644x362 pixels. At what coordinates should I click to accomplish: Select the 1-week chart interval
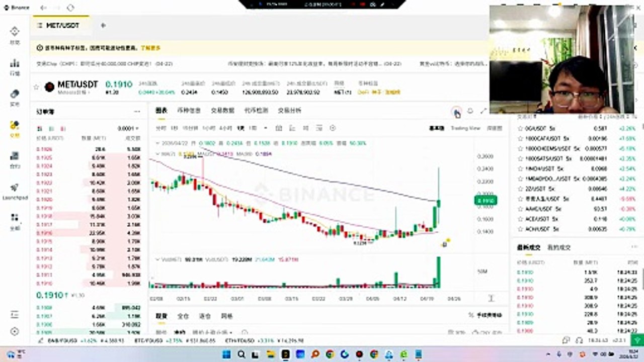tap(253, 128)
